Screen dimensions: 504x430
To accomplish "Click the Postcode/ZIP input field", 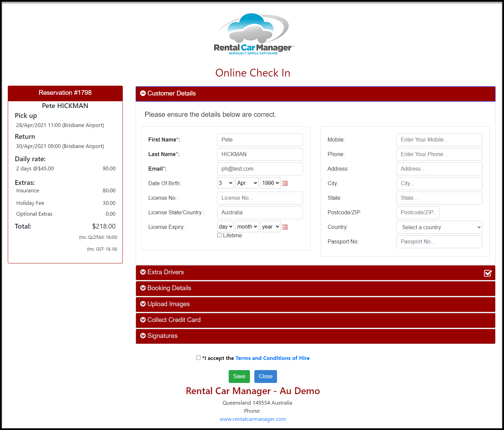I will (x=418, y=213).
